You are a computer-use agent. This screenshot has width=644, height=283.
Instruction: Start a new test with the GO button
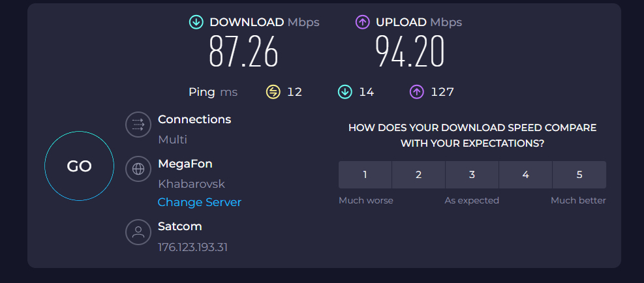(x=79, y=166)
